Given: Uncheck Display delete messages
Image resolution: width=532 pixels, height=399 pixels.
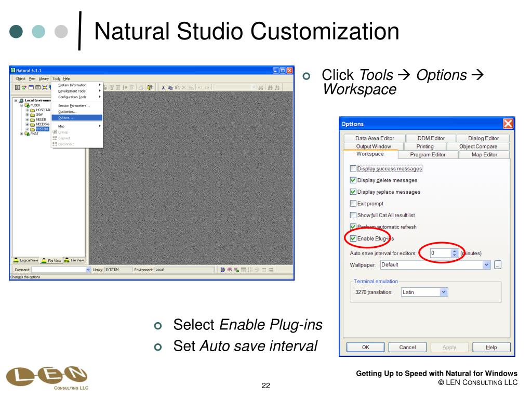Looking at the screenshot, I should pos(353,180).
